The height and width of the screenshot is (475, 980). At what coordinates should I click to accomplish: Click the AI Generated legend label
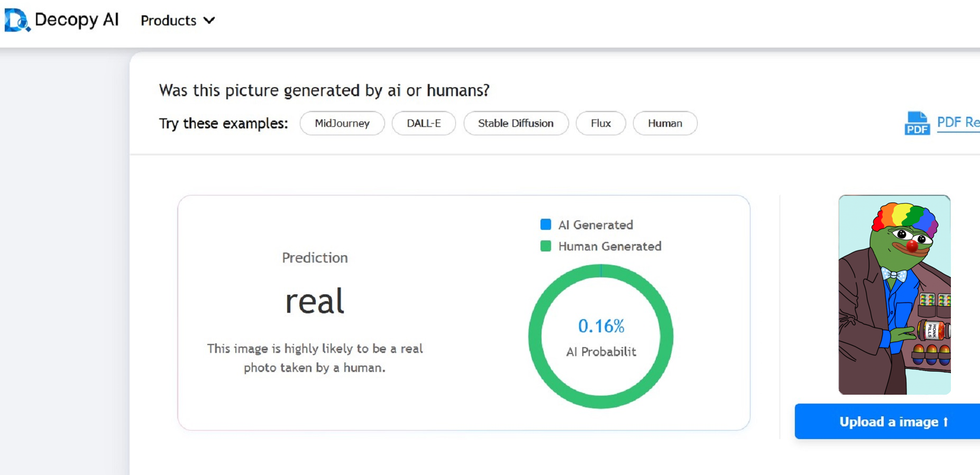tap(596, 225)
